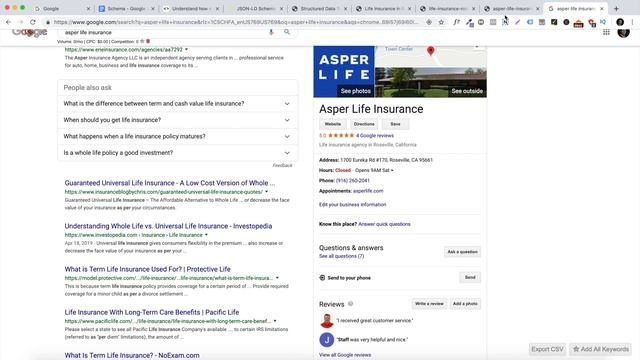
Task: Switch to the Understand how tab
Action: pyautogui.click(x=191, y=9)
